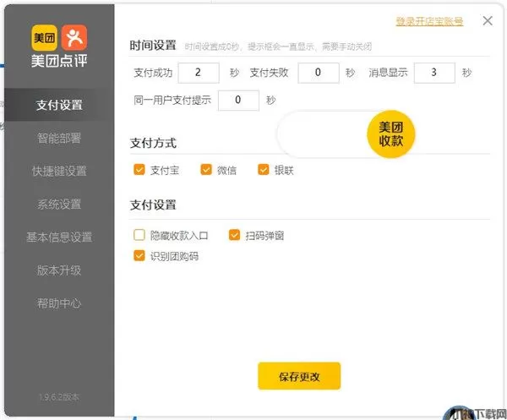Click the 时间设置 section heading
This screenshot has width=507, height=420.
tap(153, 46)
